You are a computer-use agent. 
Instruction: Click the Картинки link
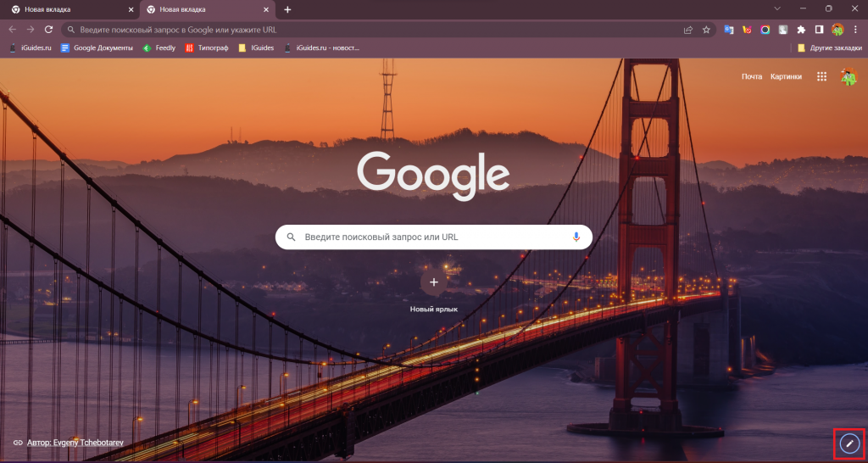tap(786, 76)
